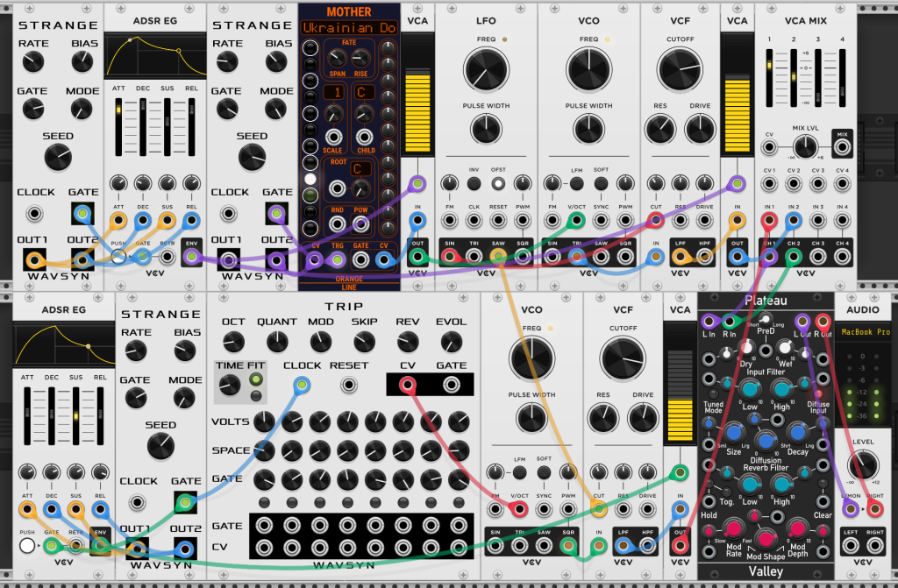Screen dimensions: 898x588
Task: Click the MOTHER C display above CHILD
Action: click(x=363, y=92)
